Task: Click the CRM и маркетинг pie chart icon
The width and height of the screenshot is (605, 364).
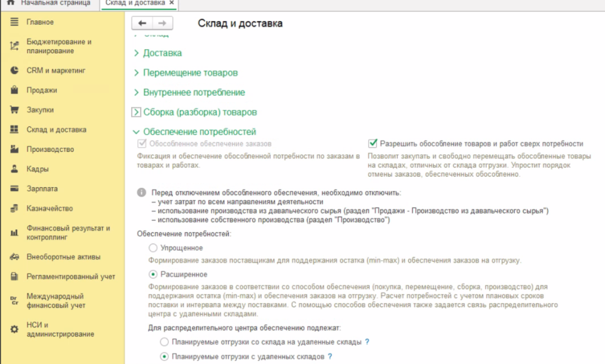Action: click(x=15, y=70)
